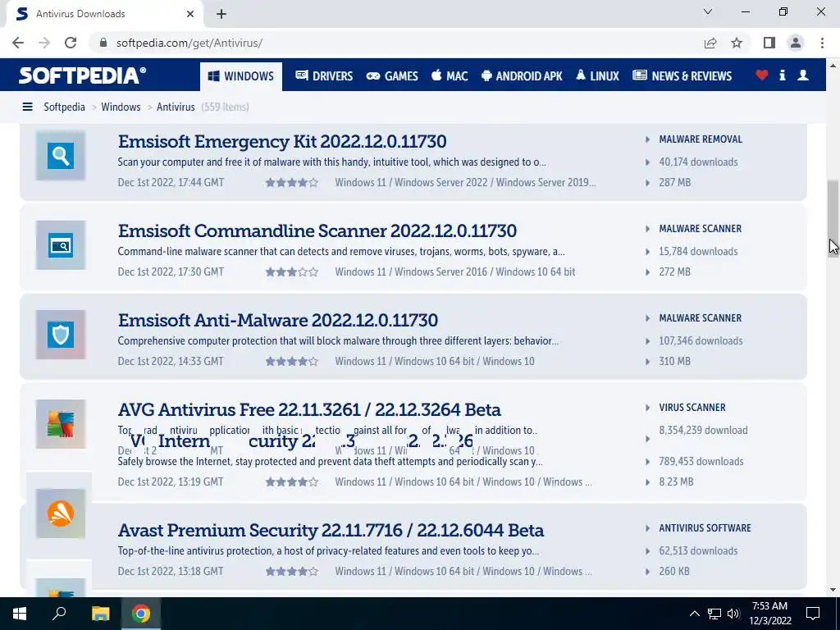The height and width of the screenshot is (630, 840).
Task: Click the VIRUS SCANNER category link
Action: [x=692, y=408]
